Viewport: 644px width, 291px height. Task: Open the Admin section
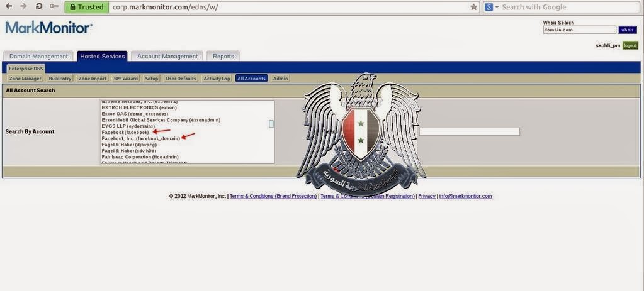(x=281, y=79)
